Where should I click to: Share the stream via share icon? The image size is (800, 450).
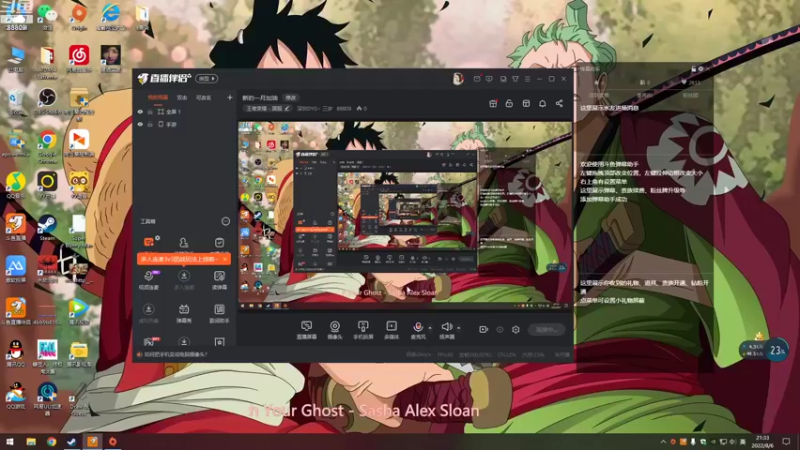(x=559, y=104)
